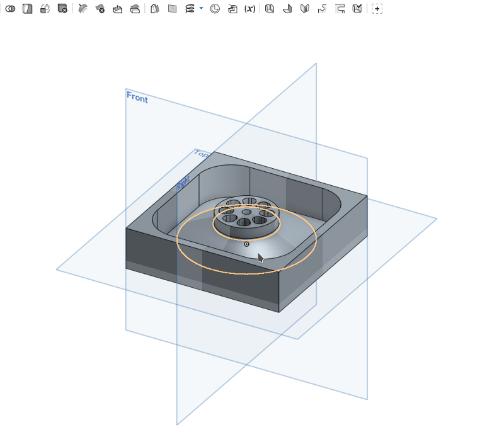Choose the sheet metal open-book shaped tool
The width and height of the screenshot is (504, 437).
(305, 9)
